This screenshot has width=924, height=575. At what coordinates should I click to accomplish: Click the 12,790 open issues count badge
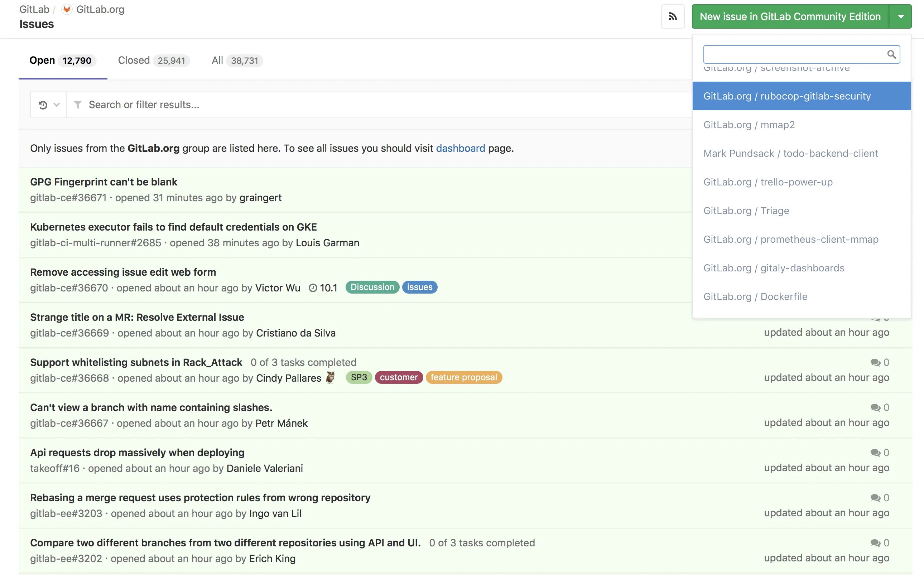click(x=77, y=61)
